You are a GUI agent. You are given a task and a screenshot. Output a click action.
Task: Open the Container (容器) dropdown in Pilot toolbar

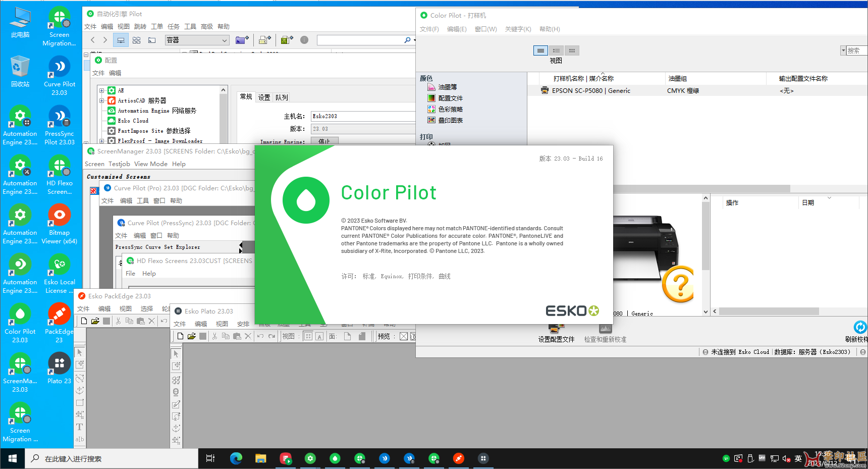click(x=197, y=40)
